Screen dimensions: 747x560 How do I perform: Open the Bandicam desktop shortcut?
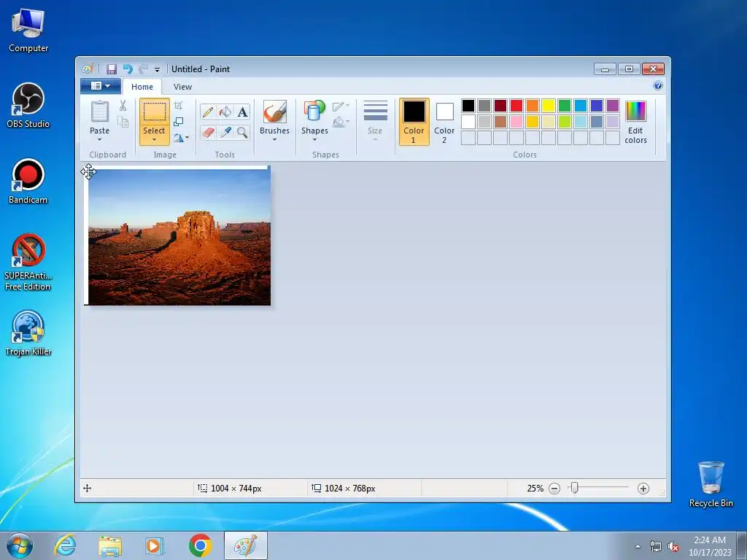(x=28, y=182)
